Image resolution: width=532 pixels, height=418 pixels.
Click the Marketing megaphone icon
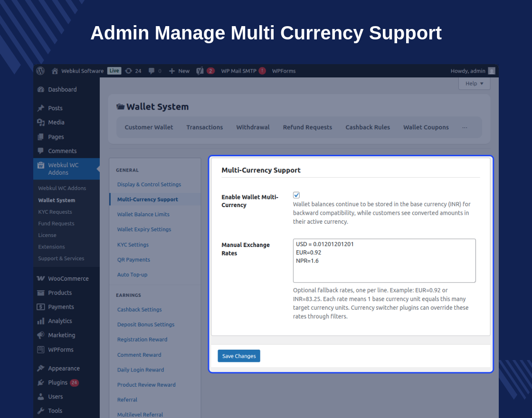click(x=41, y=335)
